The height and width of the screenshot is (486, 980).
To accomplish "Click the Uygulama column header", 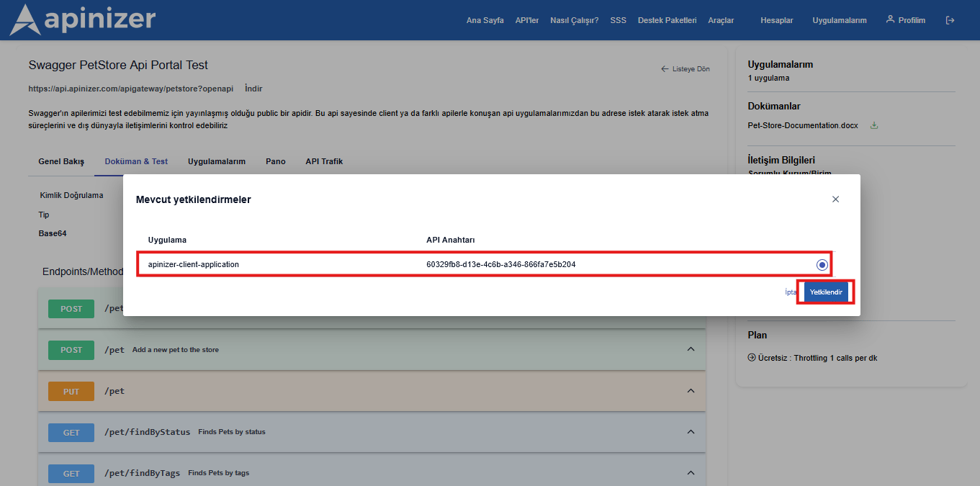I will click(167, 240).
